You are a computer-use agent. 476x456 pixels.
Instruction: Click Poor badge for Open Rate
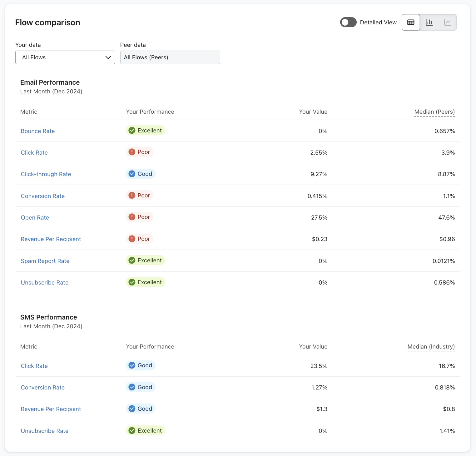click(x=140, y=217)
